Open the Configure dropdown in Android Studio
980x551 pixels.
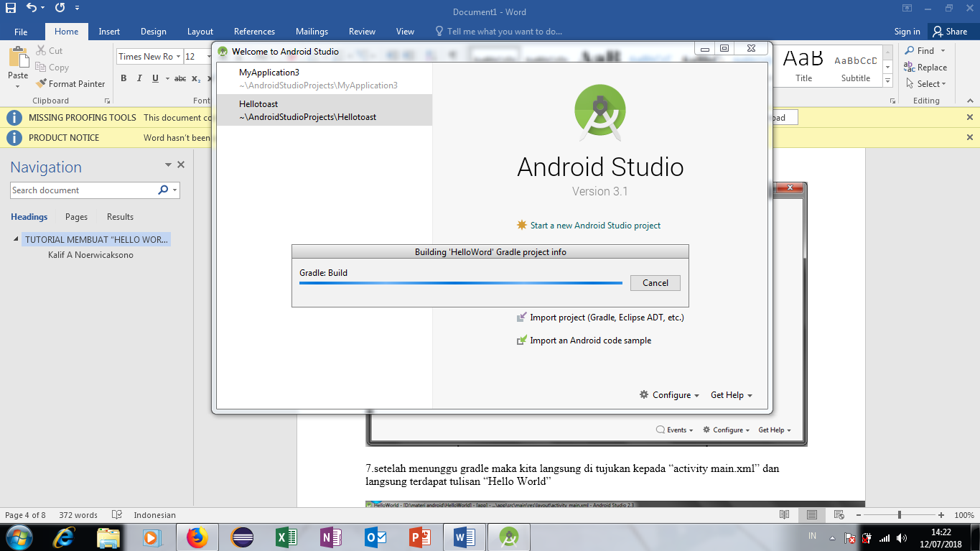point(668,394)
